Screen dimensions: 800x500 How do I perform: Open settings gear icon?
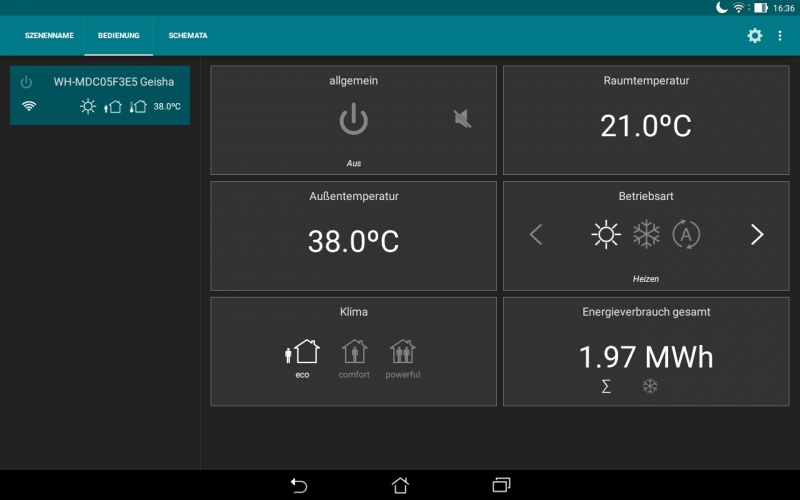755,36
